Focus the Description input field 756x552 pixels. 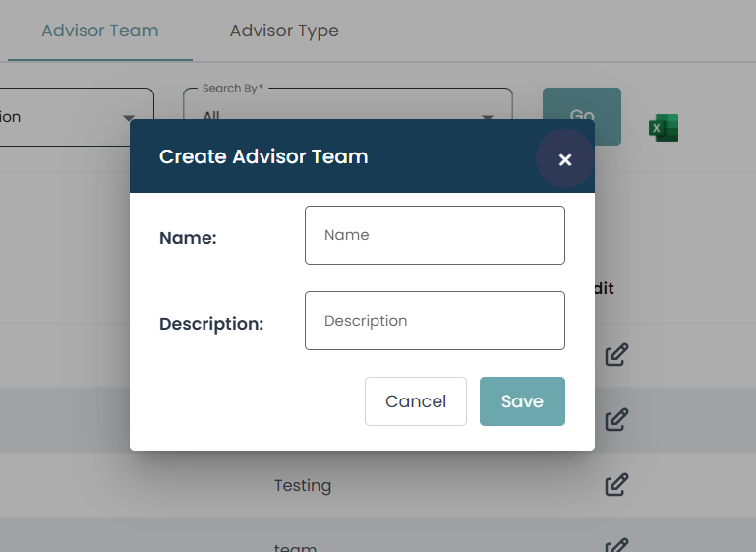click(x=435, y=321)
